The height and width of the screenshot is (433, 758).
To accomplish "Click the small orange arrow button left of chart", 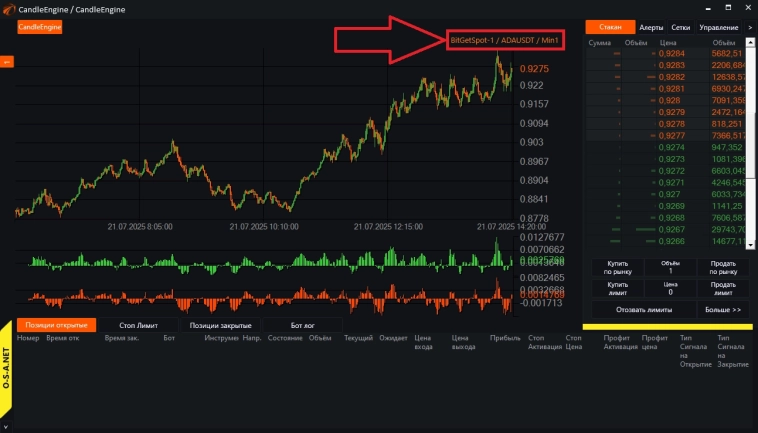I will 5,62.
